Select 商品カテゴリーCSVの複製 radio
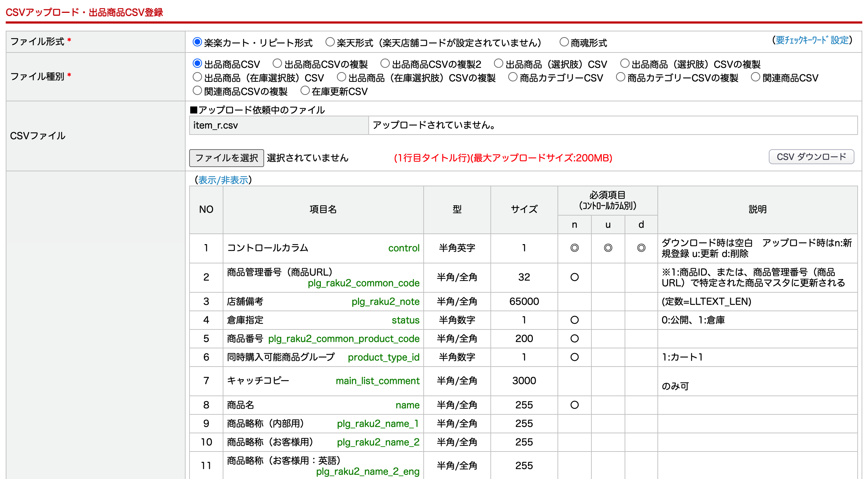 pos(621,77)
